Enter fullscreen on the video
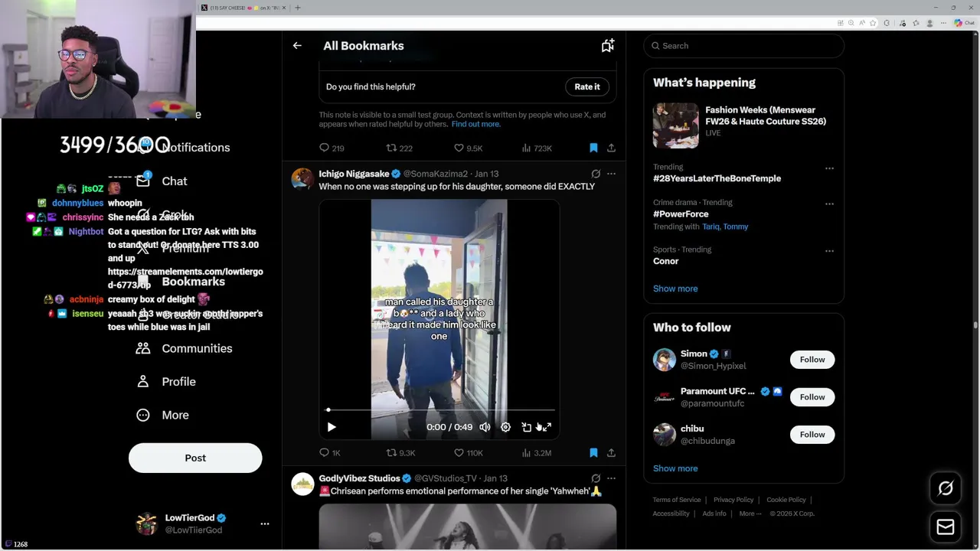980x551 pixels. [x=547, y=427]
